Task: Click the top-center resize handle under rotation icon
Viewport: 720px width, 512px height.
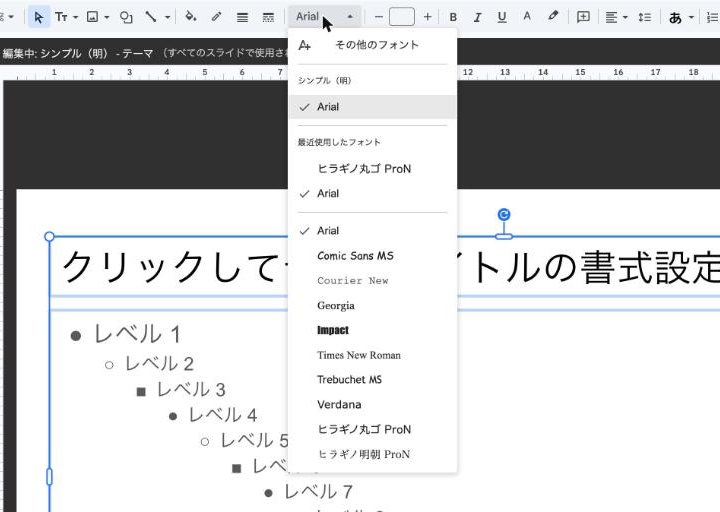Action: click(x=504, y=236)
